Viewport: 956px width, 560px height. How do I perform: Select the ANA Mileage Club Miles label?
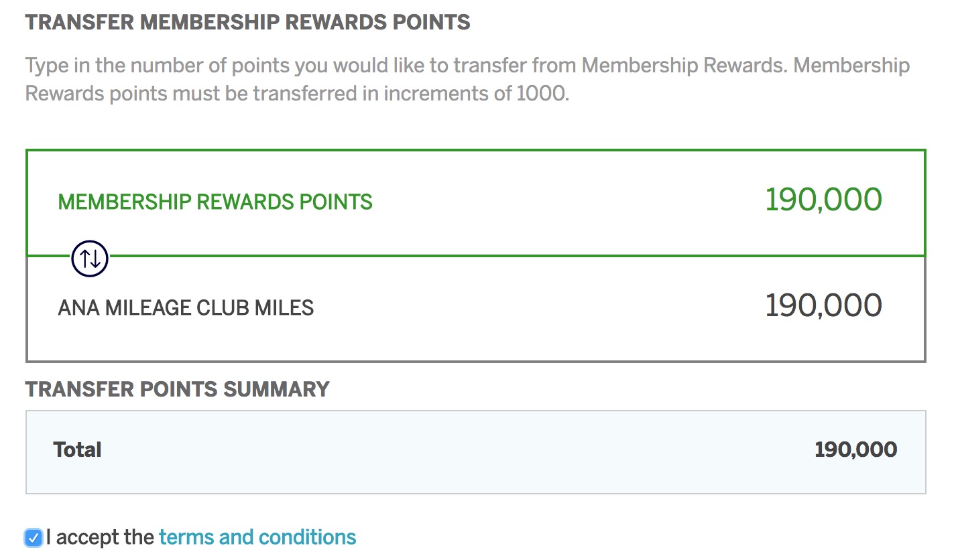tap(186, 307)
